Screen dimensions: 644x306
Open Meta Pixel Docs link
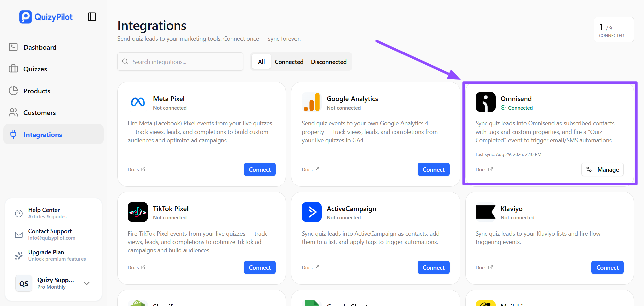(137, 169)
